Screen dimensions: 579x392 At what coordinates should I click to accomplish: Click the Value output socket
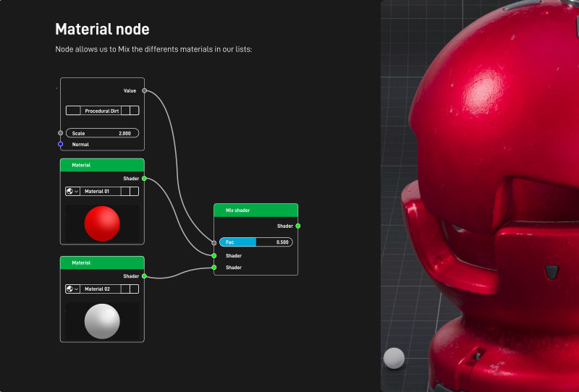tap(144, 90)
